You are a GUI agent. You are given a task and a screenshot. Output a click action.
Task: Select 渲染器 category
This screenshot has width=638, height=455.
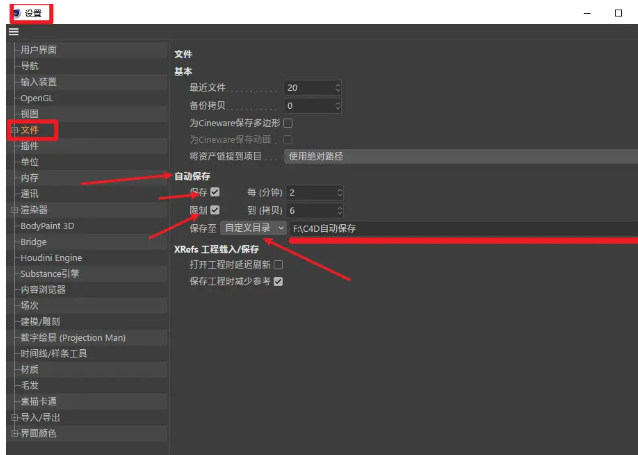pos(34,210)
